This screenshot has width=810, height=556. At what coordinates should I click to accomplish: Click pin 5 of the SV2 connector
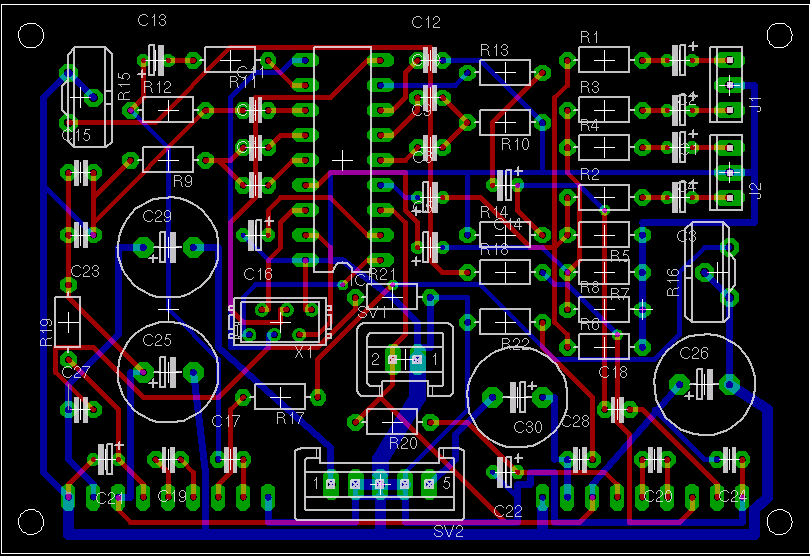coord(429,484)
